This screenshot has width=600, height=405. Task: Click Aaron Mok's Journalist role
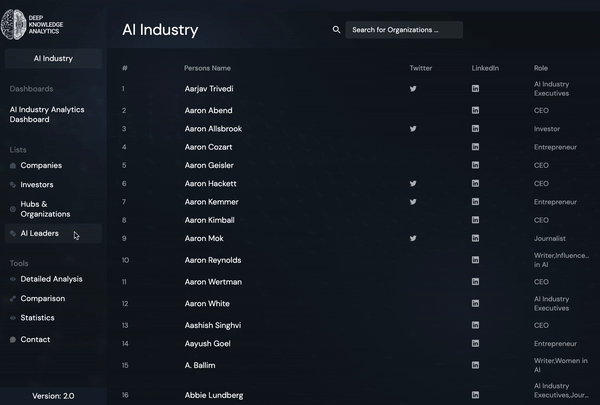point(549,238)
